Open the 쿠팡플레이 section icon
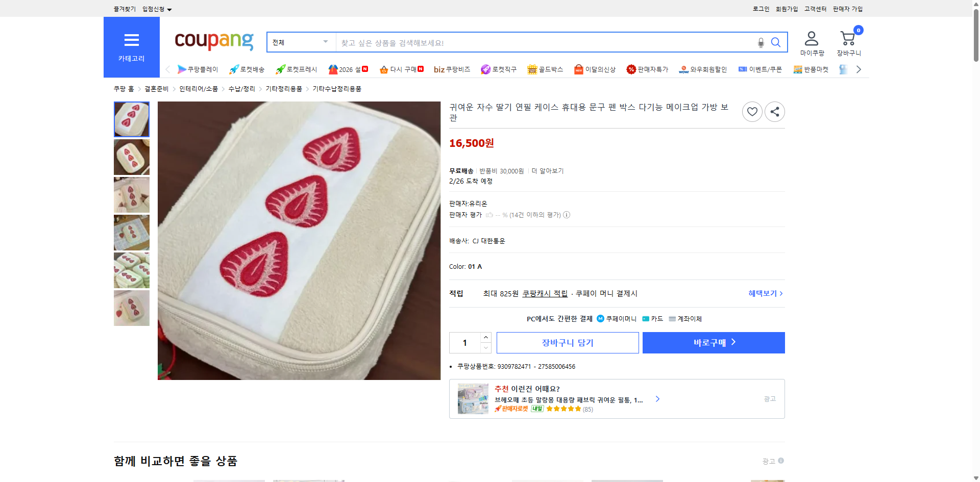The width and height of the screenshot is (980, 482). [x=182, y=69]
